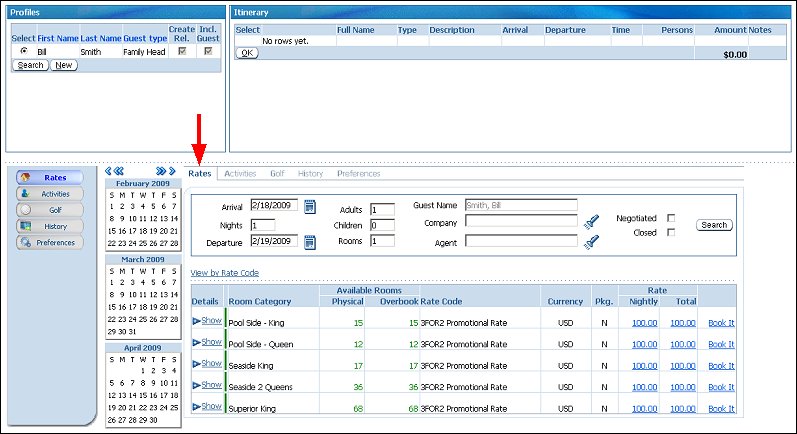Click the Company lookup flashlight icon
The height and width of the screenshot is (434, 797).
591,223
